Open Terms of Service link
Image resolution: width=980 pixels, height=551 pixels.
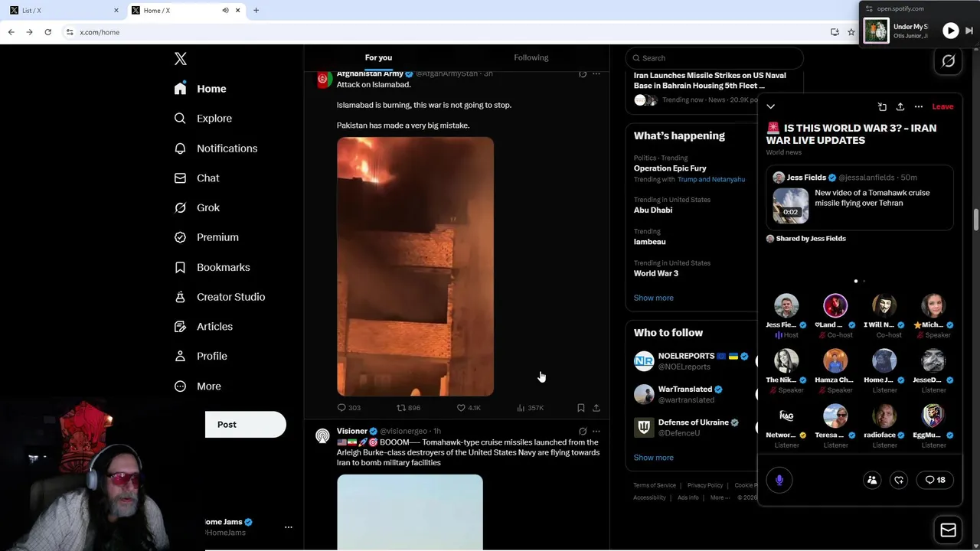click(x=655, y=485)
